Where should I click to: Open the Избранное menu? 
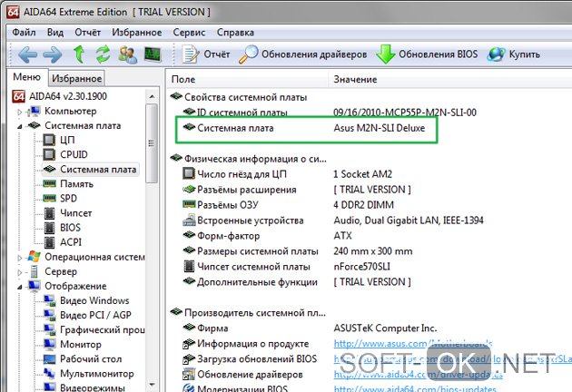click(x=137, y=33)
